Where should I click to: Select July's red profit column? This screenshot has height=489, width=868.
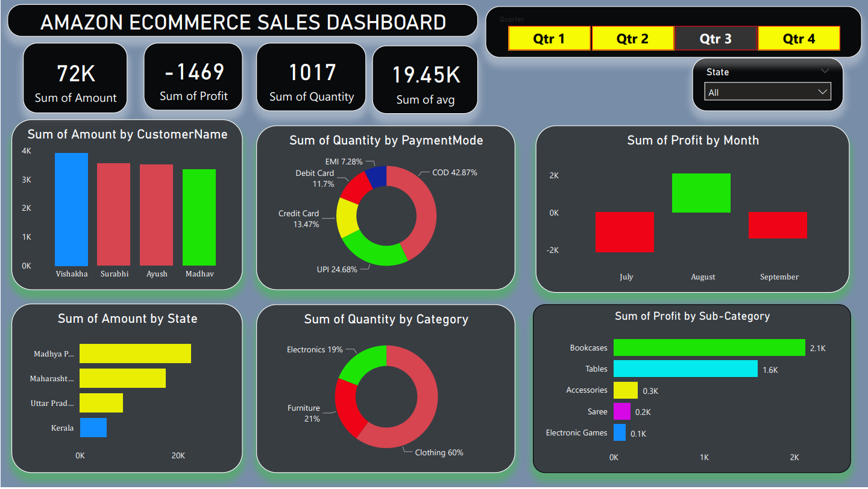click(x=624, y=232)
